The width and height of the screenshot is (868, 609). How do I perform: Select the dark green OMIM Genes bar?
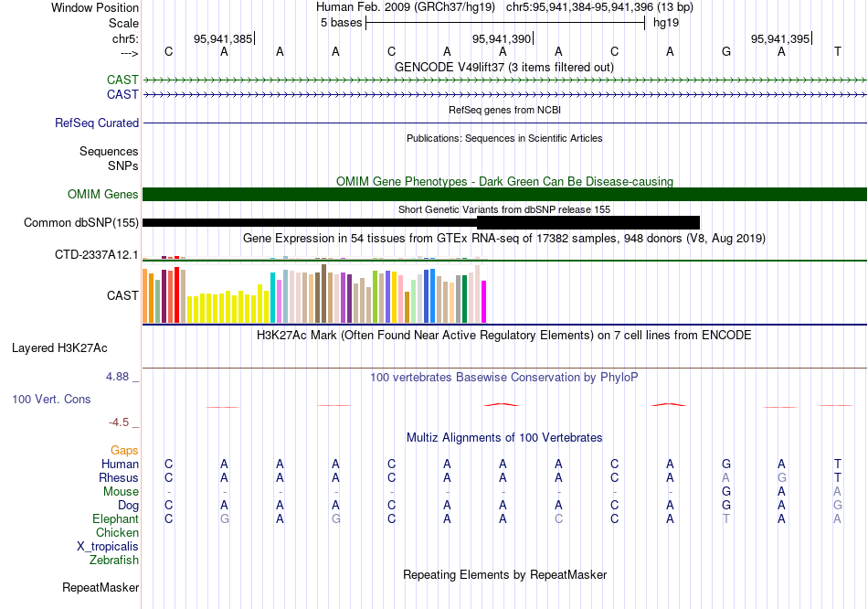(505, 195)
